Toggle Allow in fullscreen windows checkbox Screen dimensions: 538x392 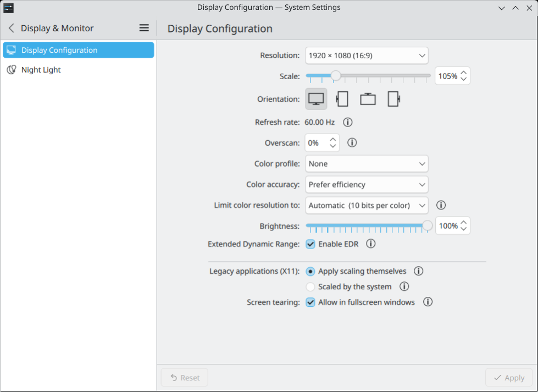click(310, 302)
